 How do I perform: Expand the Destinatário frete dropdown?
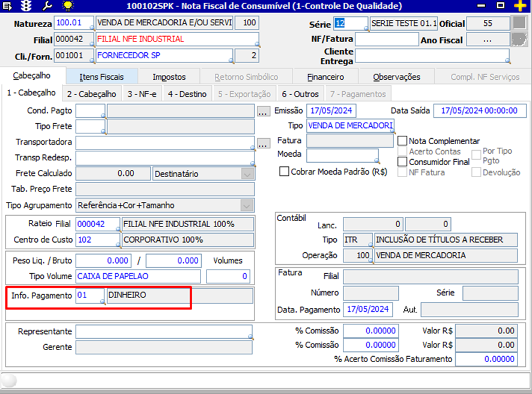point(247,174)
